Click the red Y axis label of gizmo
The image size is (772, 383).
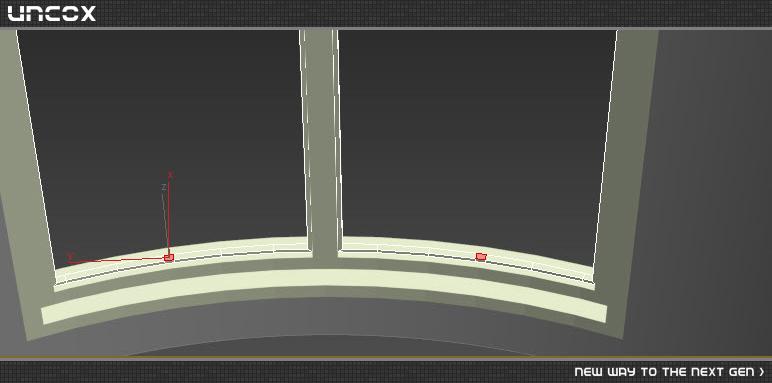[70, 255]
